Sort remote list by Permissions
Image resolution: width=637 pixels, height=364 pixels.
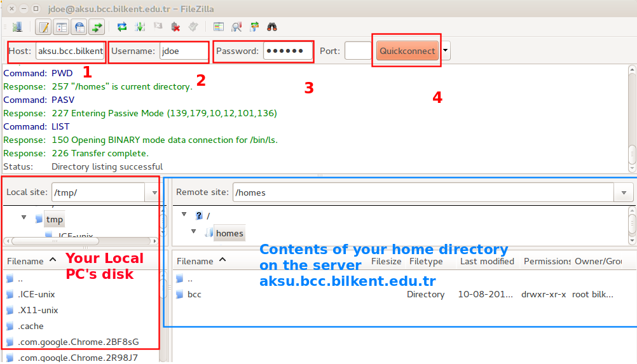[x=547, y=261]
